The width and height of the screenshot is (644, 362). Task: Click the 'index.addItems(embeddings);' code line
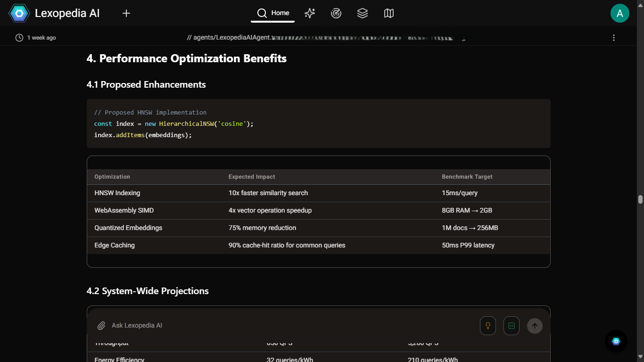[x=143, y=135]
